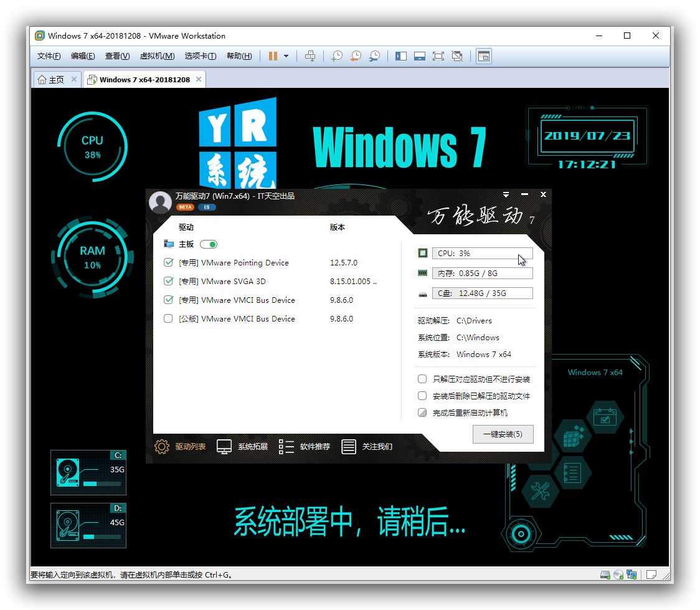The width and height of the screenshot is (700, 610).
Task: Click the 系统位置 path C:\Windows
Action: pos(478,338)
